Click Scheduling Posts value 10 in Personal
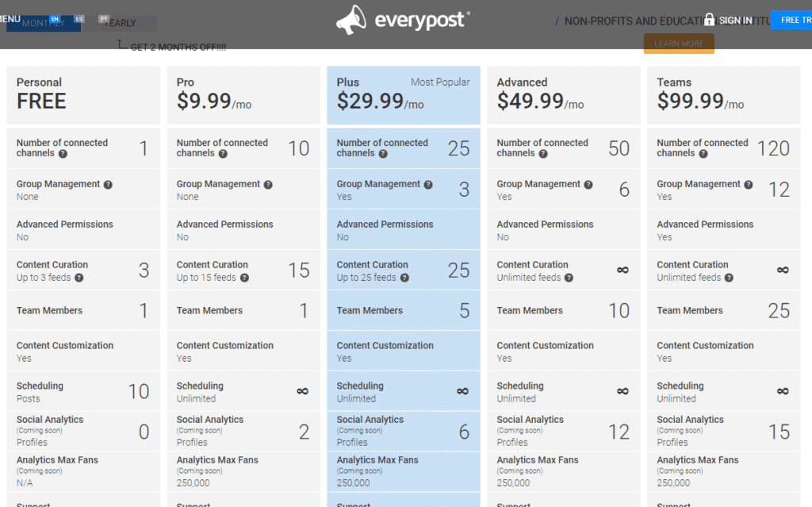Image resolution: width=812 pixels, height=507 pixels. pos(139,391)
